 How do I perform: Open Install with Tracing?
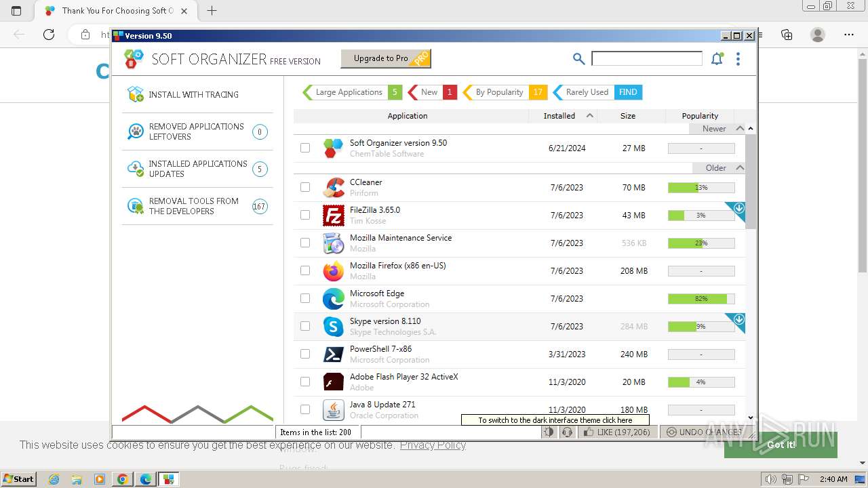(197, 94)
